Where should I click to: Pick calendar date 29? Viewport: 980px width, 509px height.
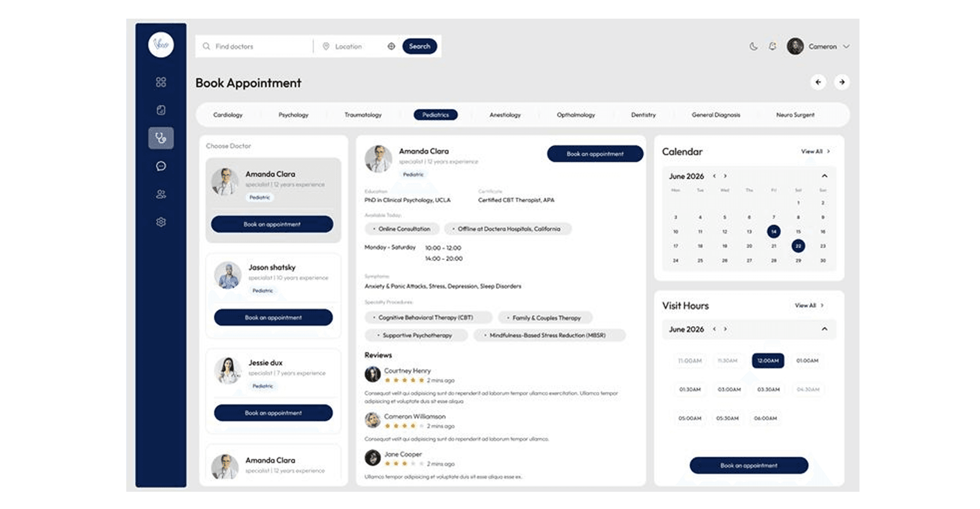click(x=798, y=260)
